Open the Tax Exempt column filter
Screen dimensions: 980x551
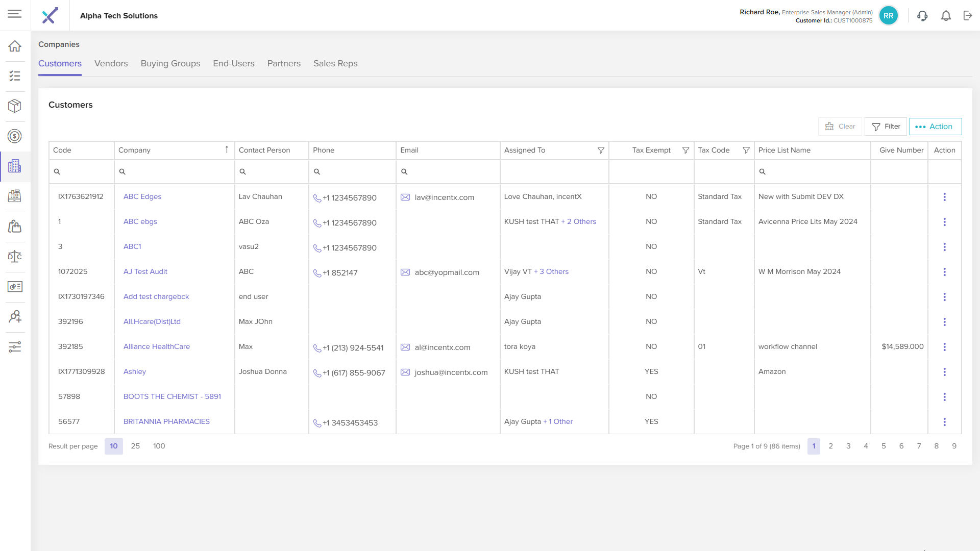click(x=685, y=151)
